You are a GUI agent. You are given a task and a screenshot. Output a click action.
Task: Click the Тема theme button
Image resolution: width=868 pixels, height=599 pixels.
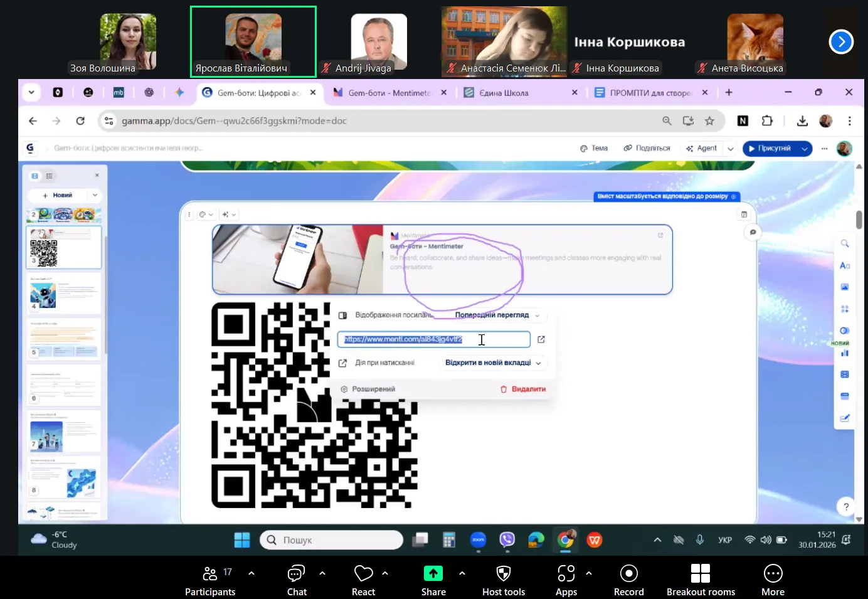[x=594, y=149]
